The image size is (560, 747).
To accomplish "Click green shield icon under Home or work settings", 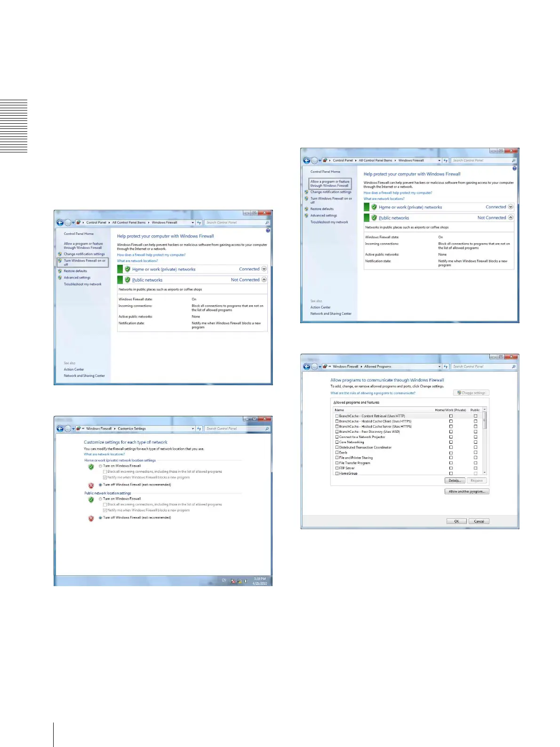I will pyautogui.click(x=91, y=467).
